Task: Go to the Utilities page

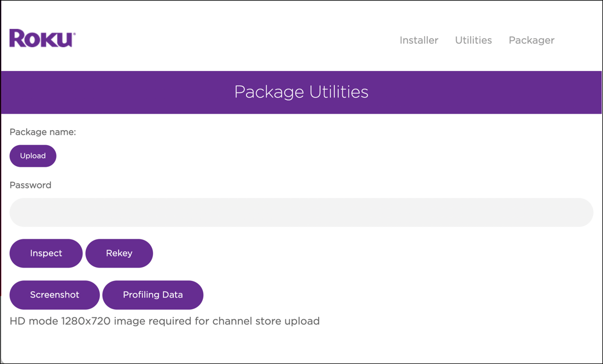Action: (x=473, y=40)
